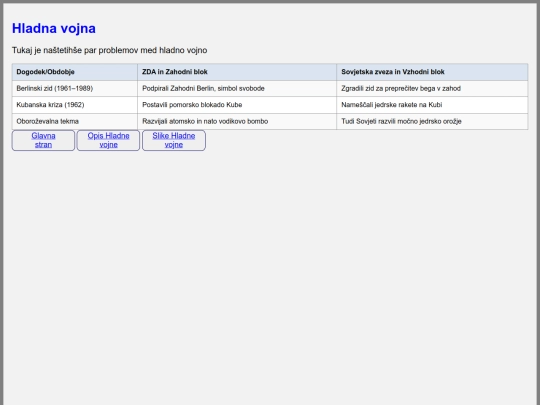Select the Tudi Sovjeti razvili močno jedrsko orožje cell
Image resolution: width=540 pixels, height=405 pixels.
pos(432,122)
